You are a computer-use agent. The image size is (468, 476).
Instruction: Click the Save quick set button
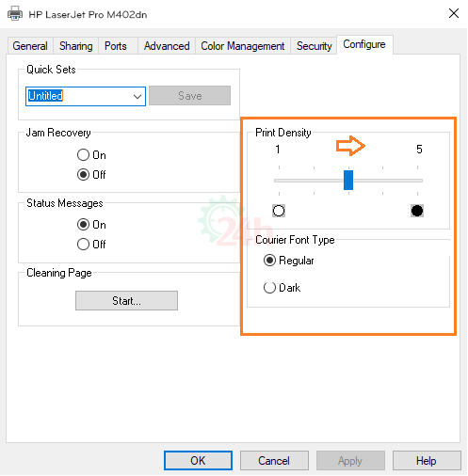[x=189, y=96]
